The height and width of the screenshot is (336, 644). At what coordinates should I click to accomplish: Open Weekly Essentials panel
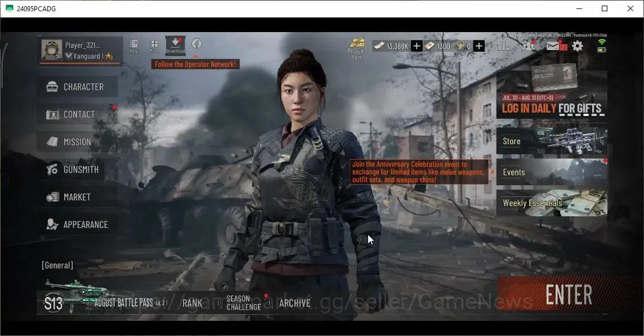pyautogui.click(x=552, y=203)
